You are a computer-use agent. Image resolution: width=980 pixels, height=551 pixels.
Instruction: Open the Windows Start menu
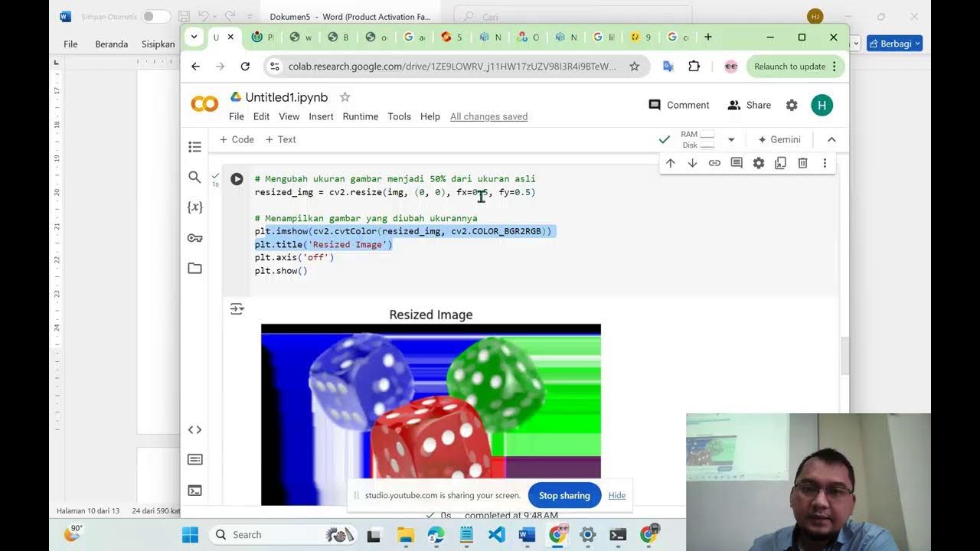pyautogui.click(x=190, y=535)
